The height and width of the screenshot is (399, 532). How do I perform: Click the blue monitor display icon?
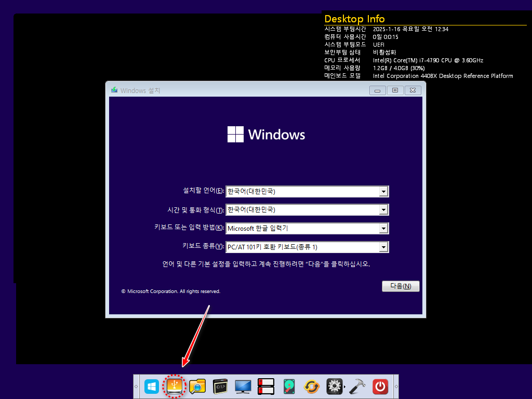pos(243,387)
